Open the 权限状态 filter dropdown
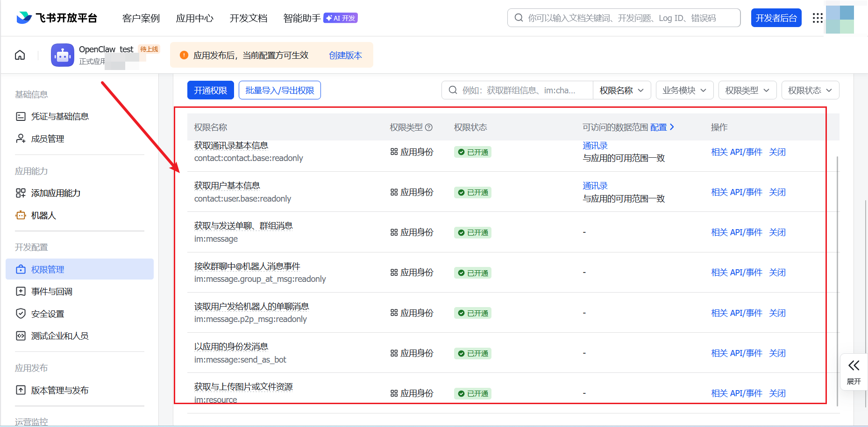The height and width of the screenshot is (427, 868). pos(810,90)
